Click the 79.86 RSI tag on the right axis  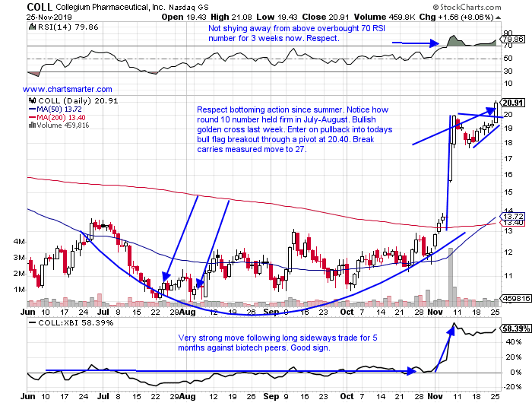[x=513, y=39]
